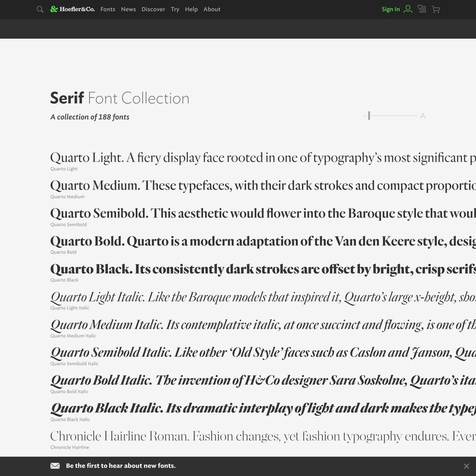View the favorites wishlist icon
This screenshot has width=476, height=476.
pyautogui.click(x=422, y=9)
